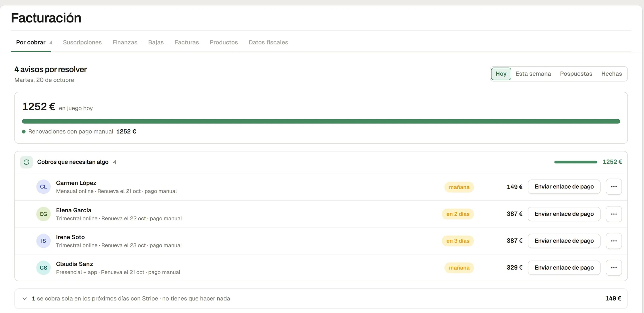Screen dimensions: 644x313
Task: Show Pospuestas notices
Action: click(x=576, y=74)
